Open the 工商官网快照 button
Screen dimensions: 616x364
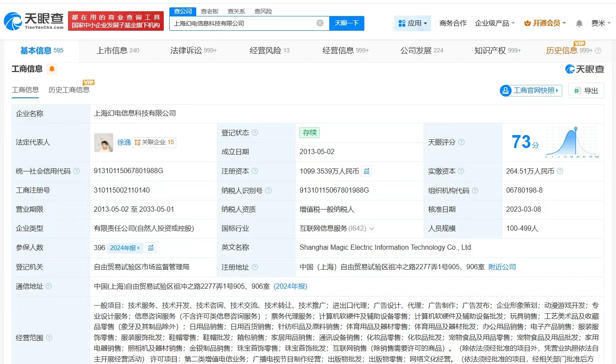pos(531,90)
